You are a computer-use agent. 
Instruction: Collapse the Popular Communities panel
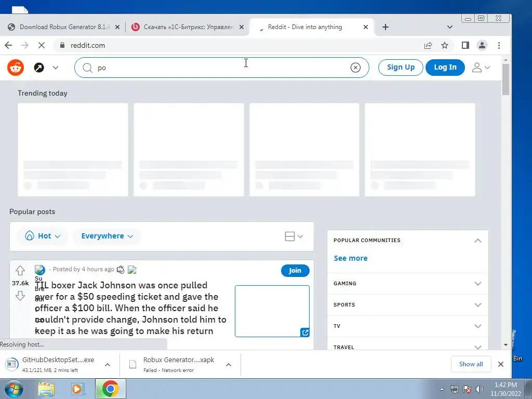click(x=478, y=241)
